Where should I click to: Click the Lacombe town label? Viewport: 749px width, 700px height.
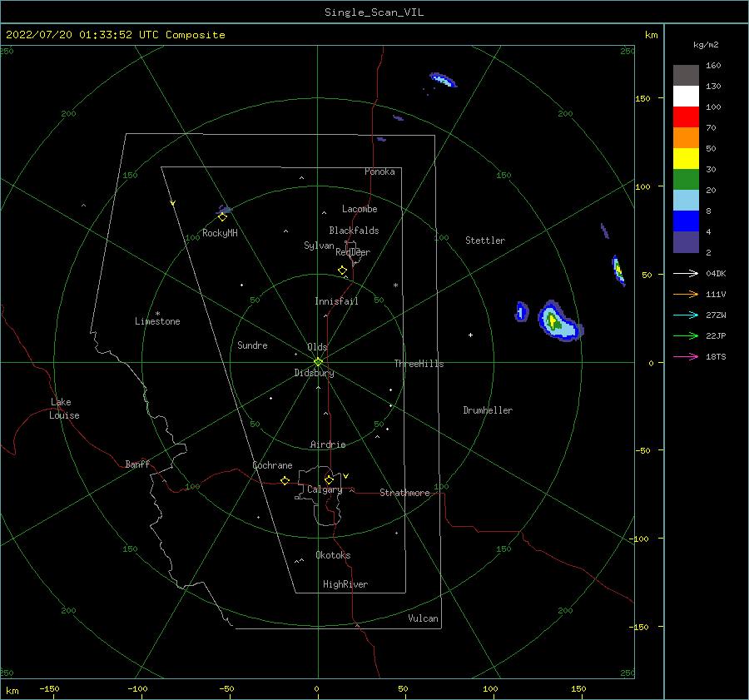360,209
